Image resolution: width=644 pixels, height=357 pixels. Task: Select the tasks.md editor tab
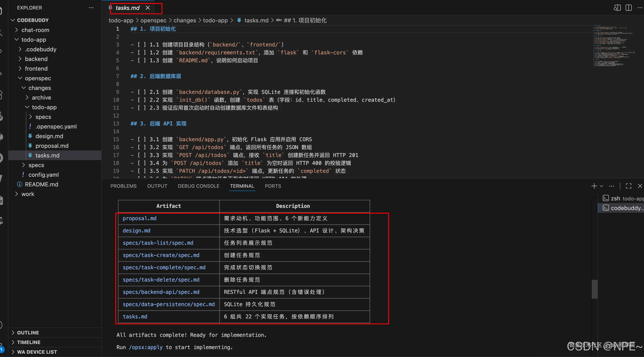pos(128,8)
